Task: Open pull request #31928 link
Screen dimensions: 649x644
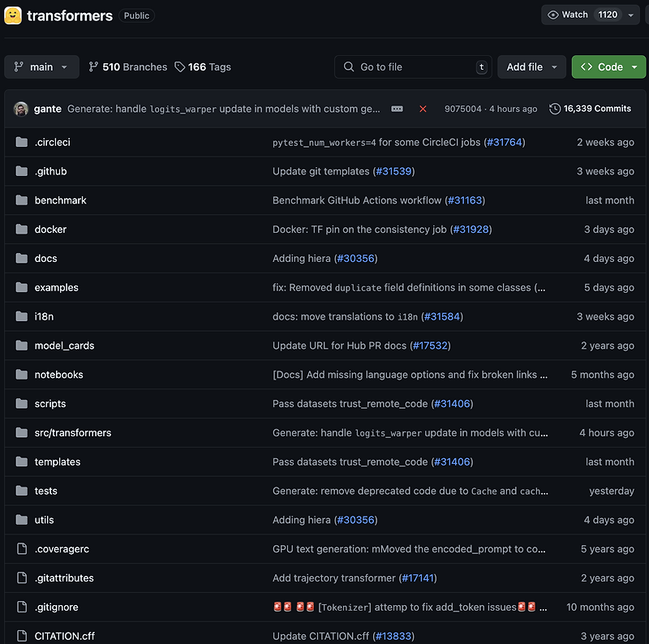Action: coord(471,230)
